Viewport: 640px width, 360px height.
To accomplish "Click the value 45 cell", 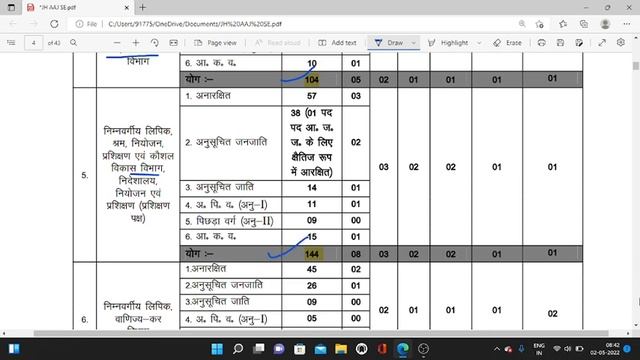I will click(x=312, y=269).
